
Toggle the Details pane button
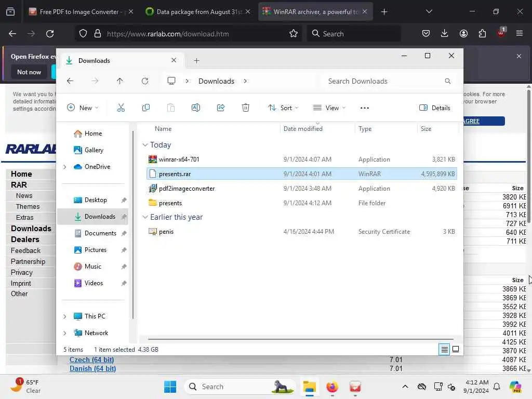tap(435, 108)
